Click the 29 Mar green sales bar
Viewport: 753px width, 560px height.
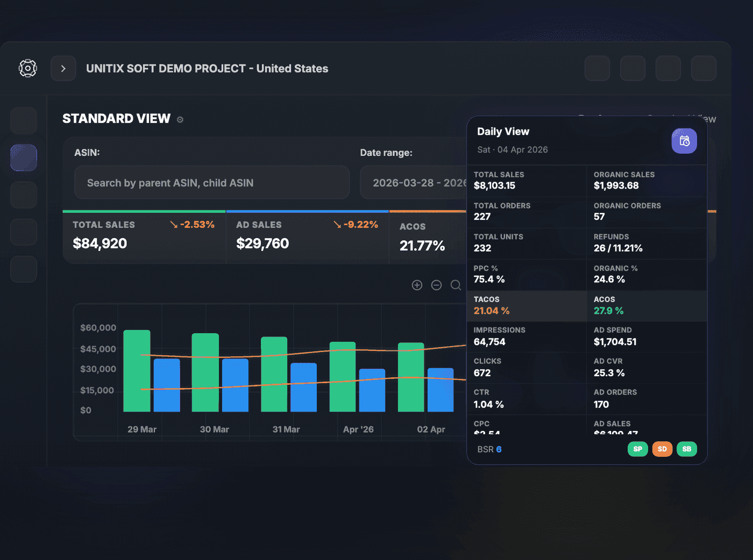(x=137, y=371)
